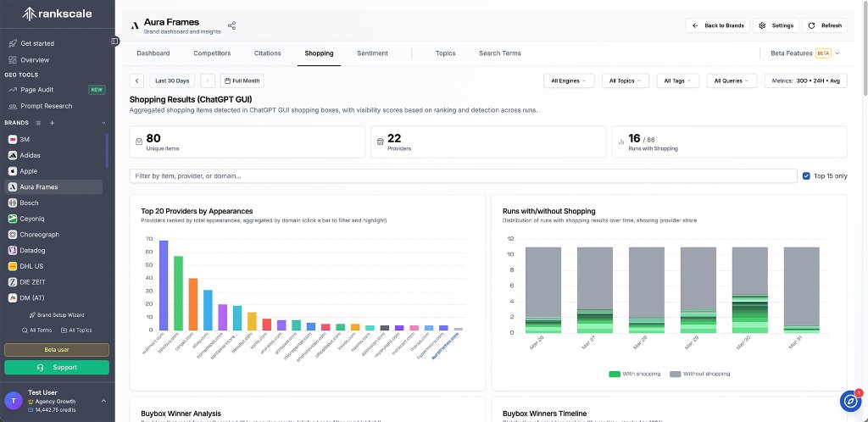The height and width of the screenshot is (422, 868).
Task: Toggle the Full Month option
Action: coord(242,81)
